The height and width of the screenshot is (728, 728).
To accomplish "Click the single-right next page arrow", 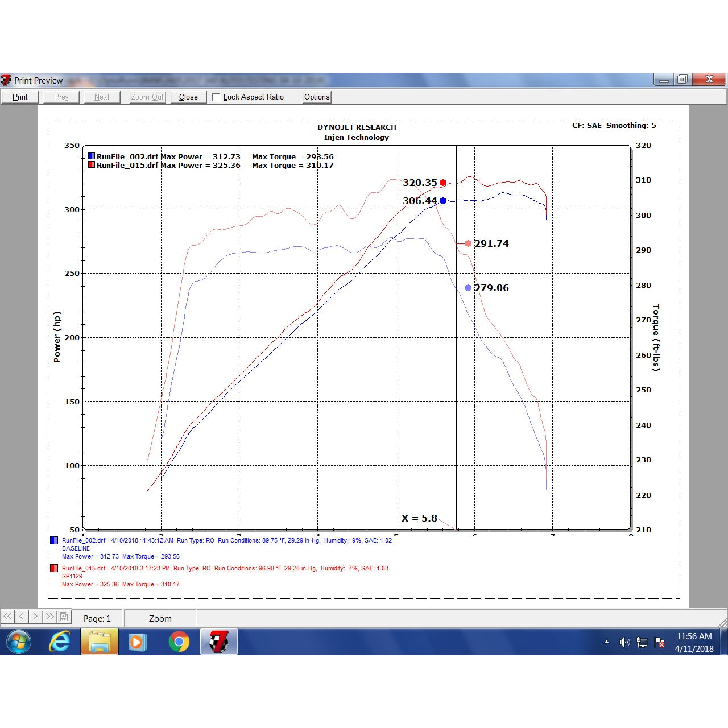I will pos(35,617).
